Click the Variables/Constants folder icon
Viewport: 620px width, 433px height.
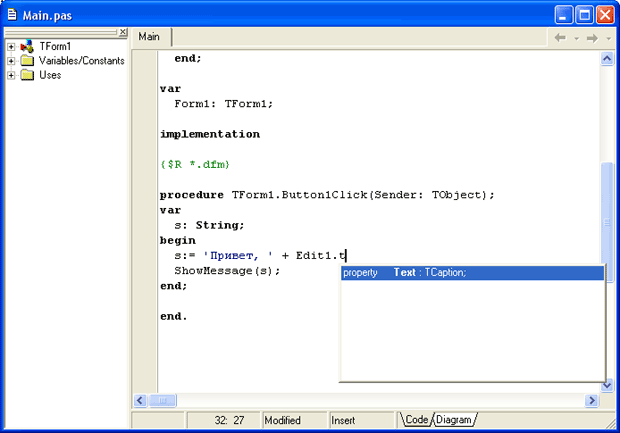(x=27, y=61)
